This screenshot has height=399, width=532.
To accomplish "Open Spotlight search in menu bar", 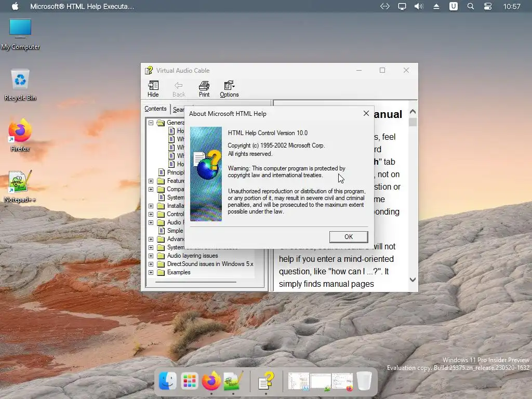I will tap(471, 6).
